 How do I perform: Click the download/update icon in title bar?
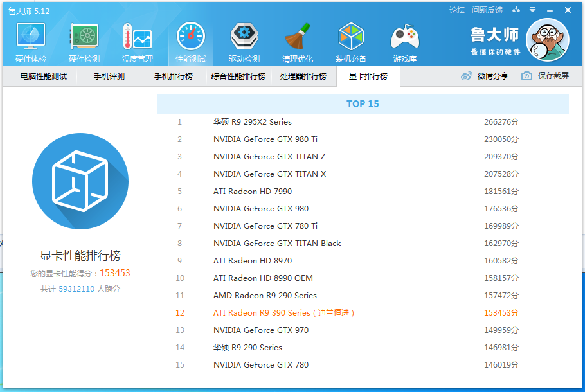pyautogui.click(x=516, y=10)
